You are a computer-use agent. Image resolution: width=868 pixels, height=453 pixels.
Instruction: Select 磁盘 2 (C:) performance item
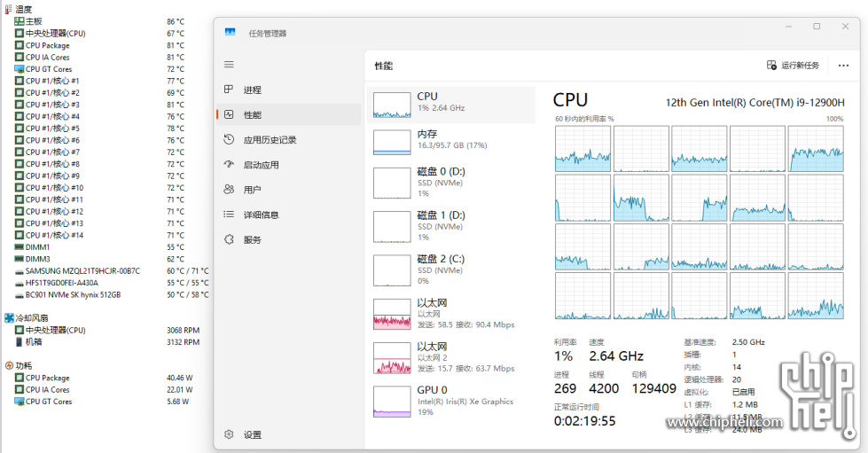click(450, 269)
